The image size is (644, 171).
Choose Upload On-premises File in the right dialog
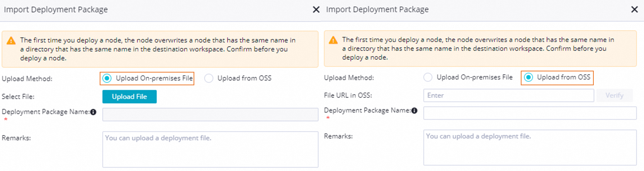[428, 78]
